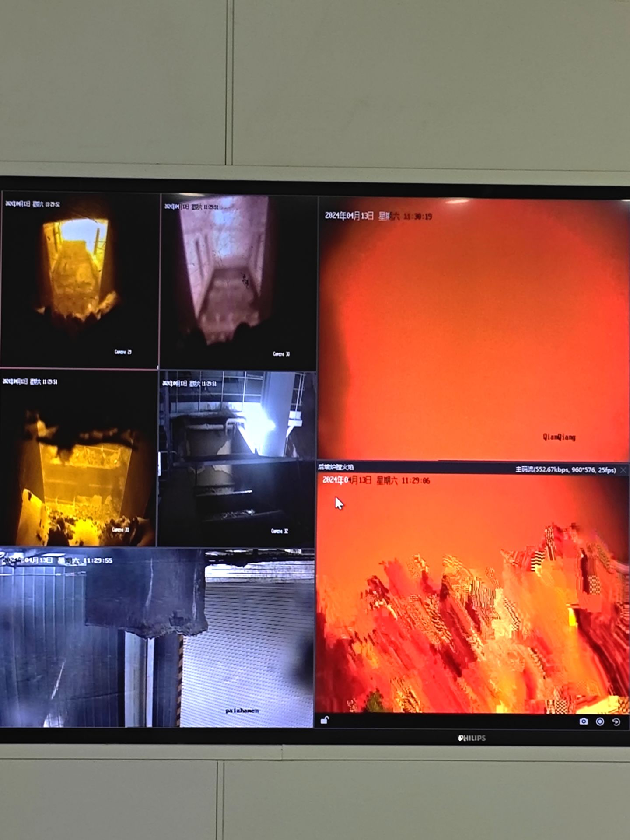Click the 主码流 stream info text
The height and width of the screenshot is (840, 630).
[565, 470]
